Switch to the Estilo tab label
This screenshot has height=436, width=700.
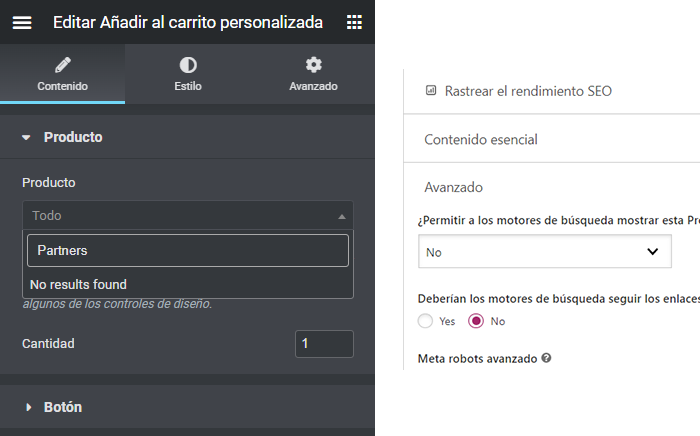point(187,86)
